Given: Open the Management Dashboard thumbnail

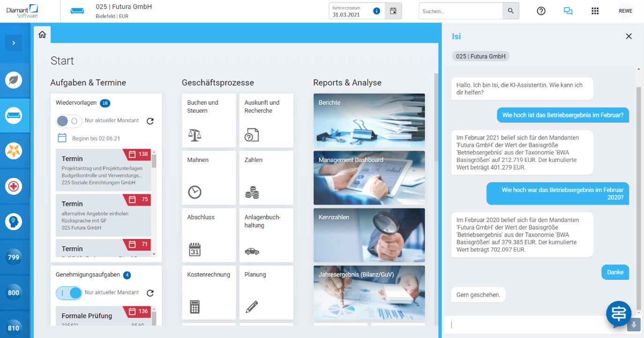Looking at the screenshot, I should (x=369, y=178).
